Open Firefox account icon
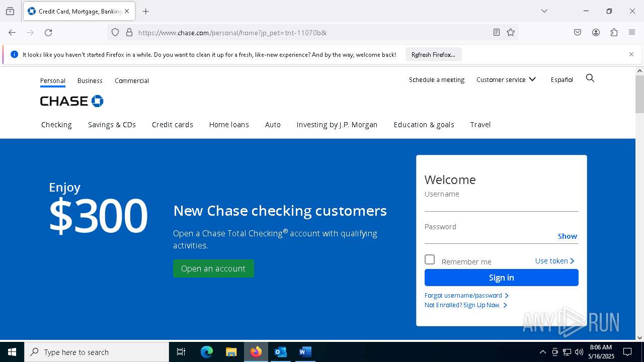The image size is (644, 362). [x=596, y=33]
